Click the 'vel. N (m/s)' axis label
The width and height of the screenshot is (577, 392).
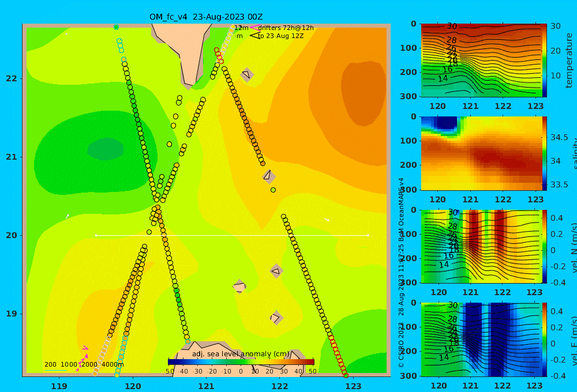574,246
